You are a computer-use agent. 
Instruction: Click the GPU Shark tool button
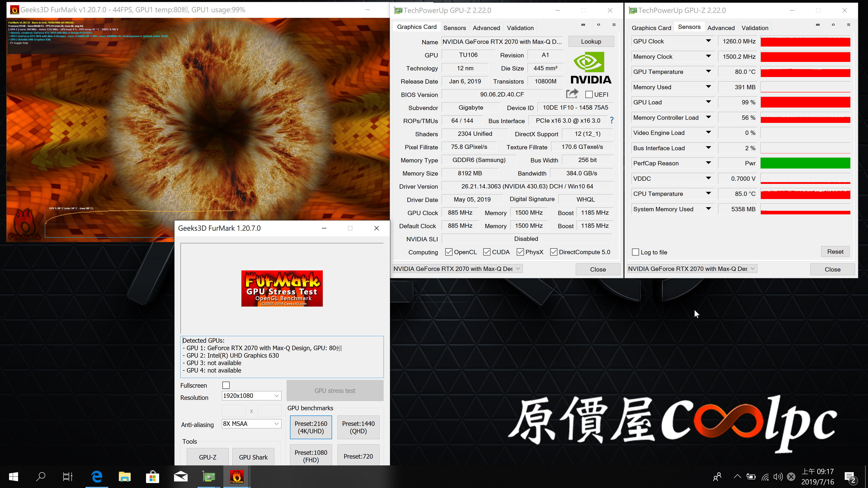pyautogui.click(x=253, y=457)
